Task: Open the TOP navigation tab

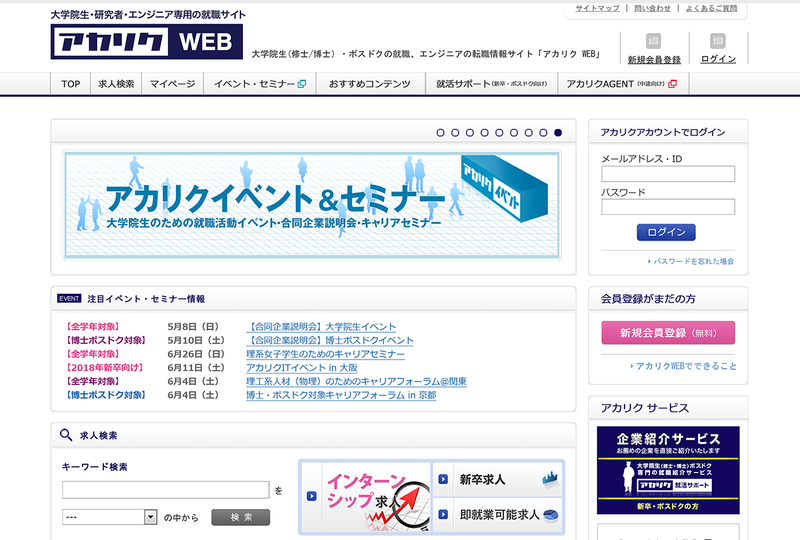Action: 70,84
